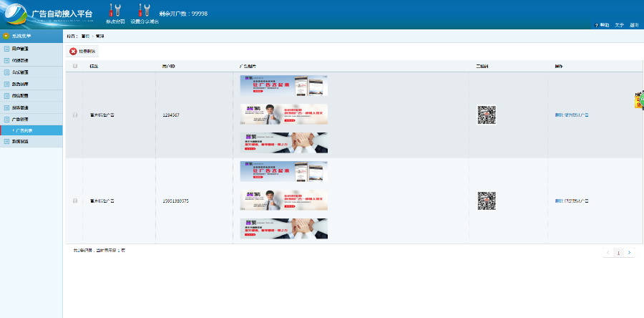The height and width of the screenshot is (318, 644).
Task: Check the row checkbox for user 15051380575
Action: coord(74,201)
